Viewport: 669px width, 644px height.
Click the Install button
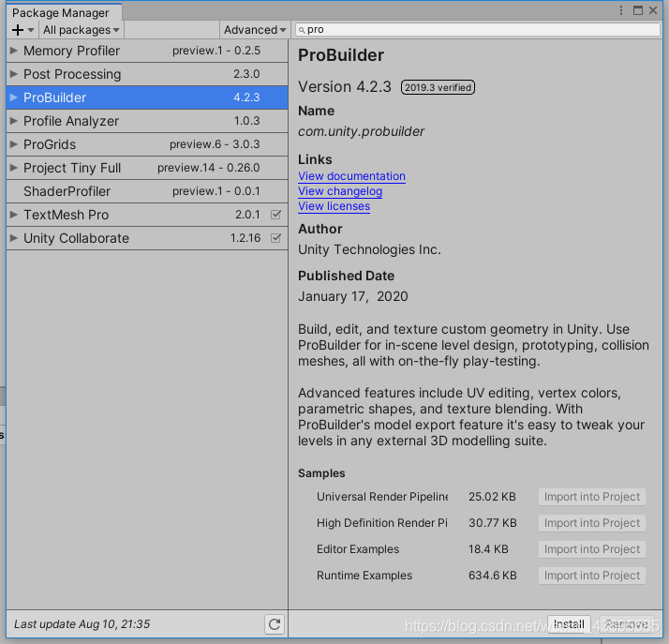click(x=569, y=624)
